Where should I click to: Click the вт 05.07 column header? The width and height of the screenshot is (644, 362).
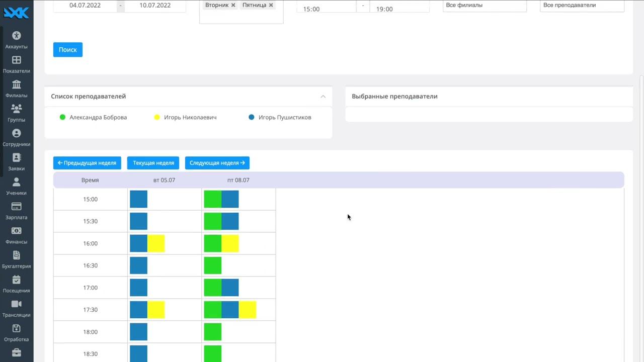pyautogui.click(x=164, y=180)
